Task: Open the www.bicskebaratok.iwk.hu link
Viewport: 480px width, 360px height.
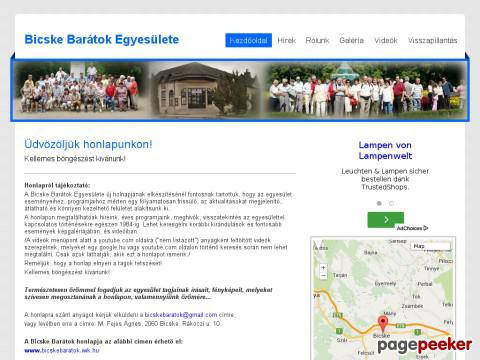Action: pos(62,350)
